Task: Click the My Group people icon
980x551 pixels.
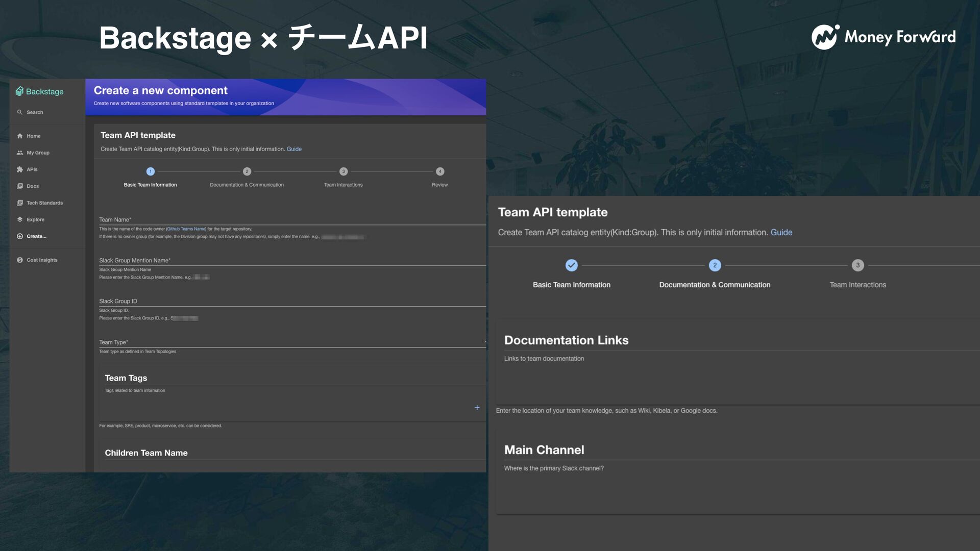Action: [x=20, y=153]
